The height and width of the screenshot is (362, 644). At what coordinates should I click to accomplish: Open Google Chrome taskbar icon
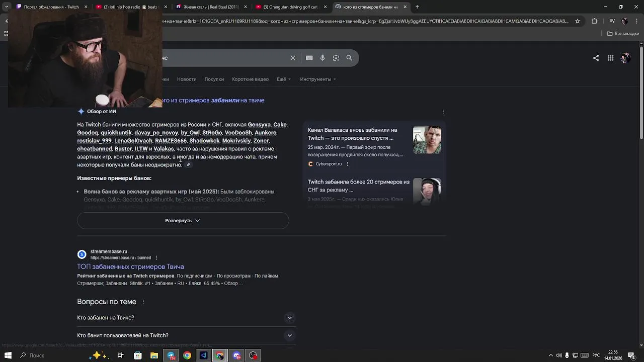pos(187,355)
